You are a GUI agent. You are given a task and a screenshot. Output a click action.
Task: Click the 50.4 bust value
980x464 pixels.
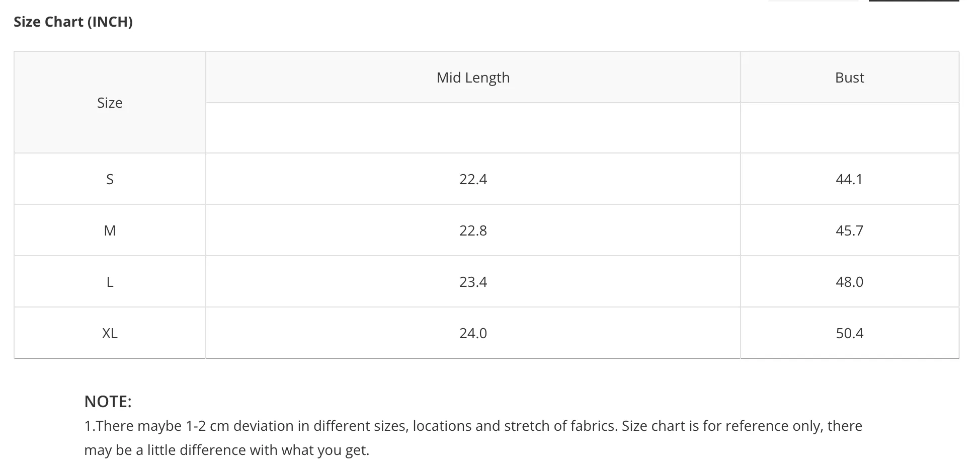(850, 333)
